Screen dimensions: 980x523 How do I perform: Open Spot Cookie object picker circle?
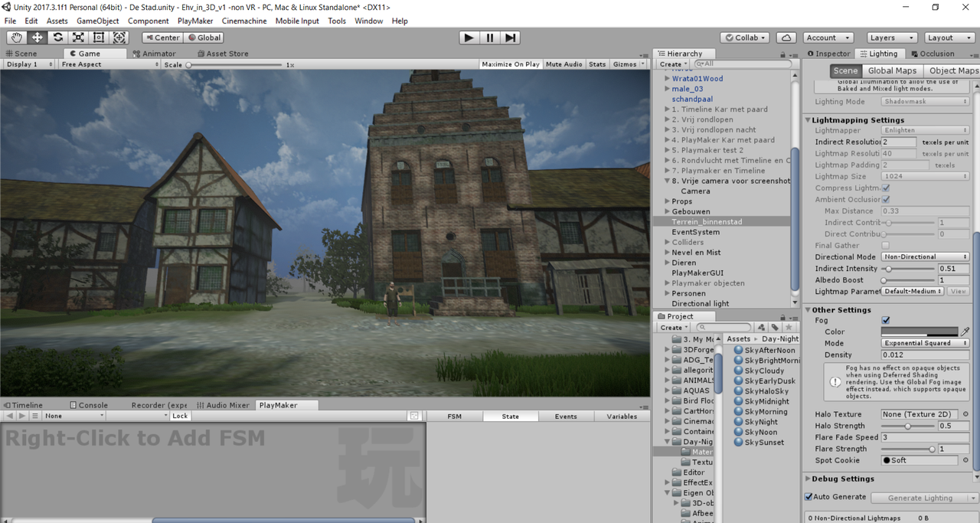(965, 460)
